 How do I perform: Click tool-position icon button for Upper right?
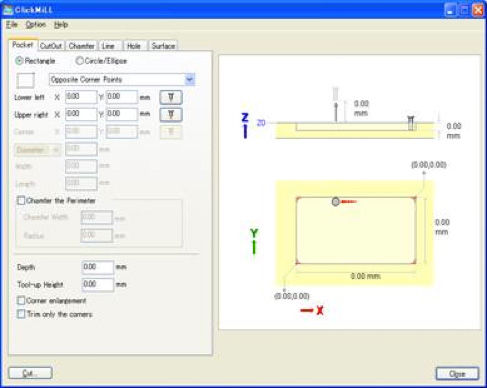click(x=171, y=114)
